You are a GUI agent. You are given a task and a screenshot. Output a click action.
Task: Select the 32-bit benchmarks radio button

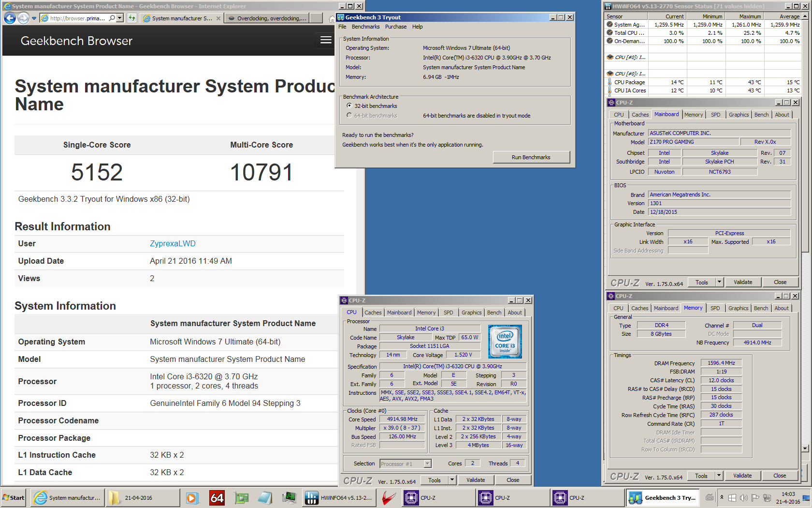pyautogui.click(x=349, y=106)
